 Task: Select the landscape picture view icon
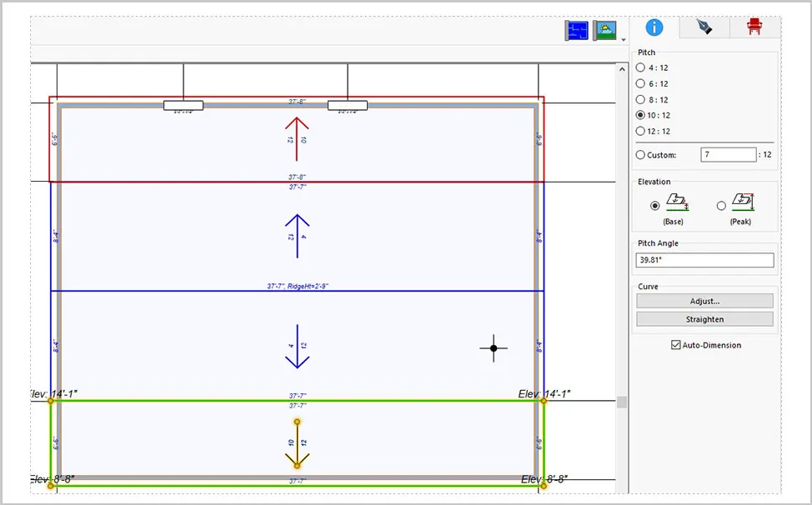[605, 31]
